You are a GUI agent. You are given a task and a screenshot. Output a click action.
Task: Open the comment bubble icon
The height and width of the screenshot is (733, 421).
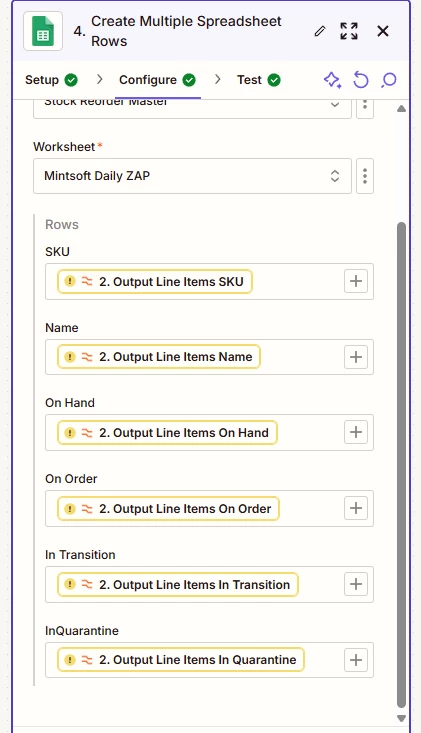coord(388,80)
